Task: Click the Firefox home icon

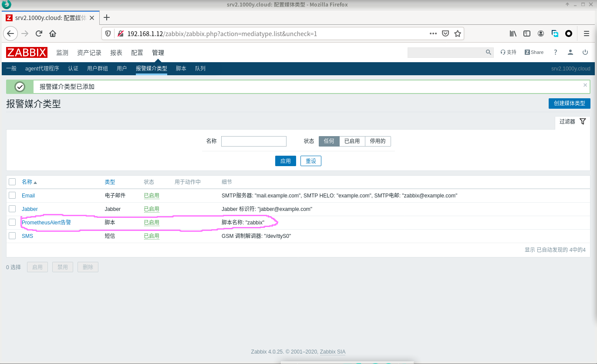Action: [53, 33]
